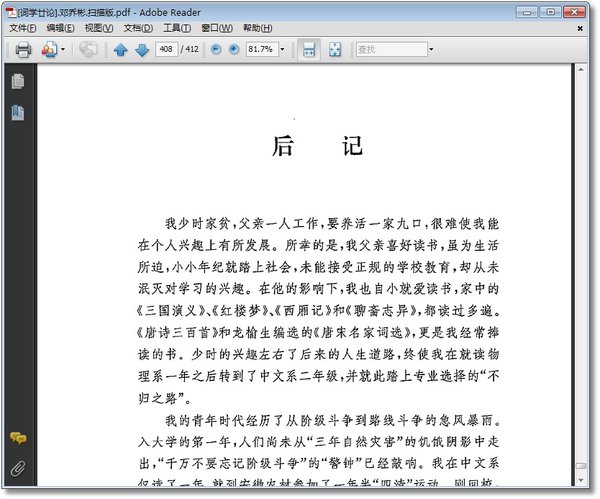Image resolution: width=600 pixels, height=499 pixels.
Task: Open the Comments panel icon in sidebar
Action: [18, 438]
